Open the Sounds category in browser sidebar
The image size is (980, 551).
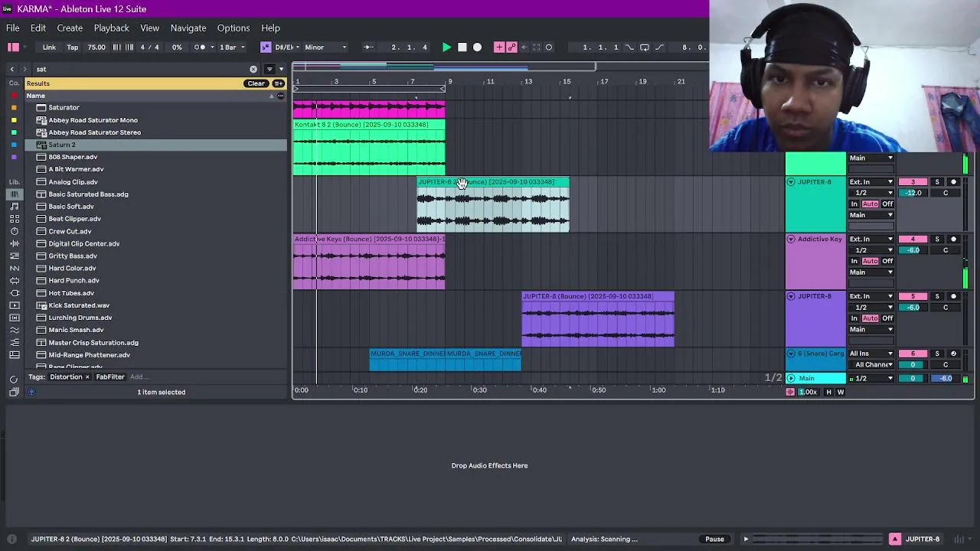pyautogui.click(x=14, y=207)
